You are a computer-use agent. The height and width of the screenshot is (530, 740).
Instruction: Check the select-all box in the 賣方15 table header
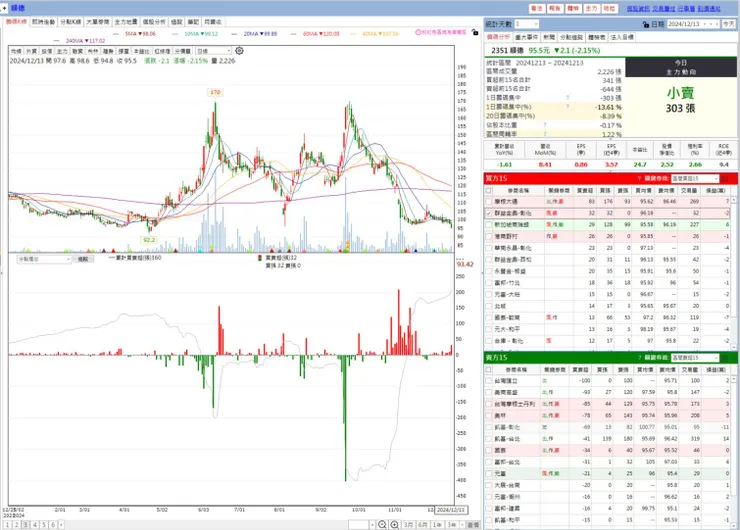coord(488,370)
